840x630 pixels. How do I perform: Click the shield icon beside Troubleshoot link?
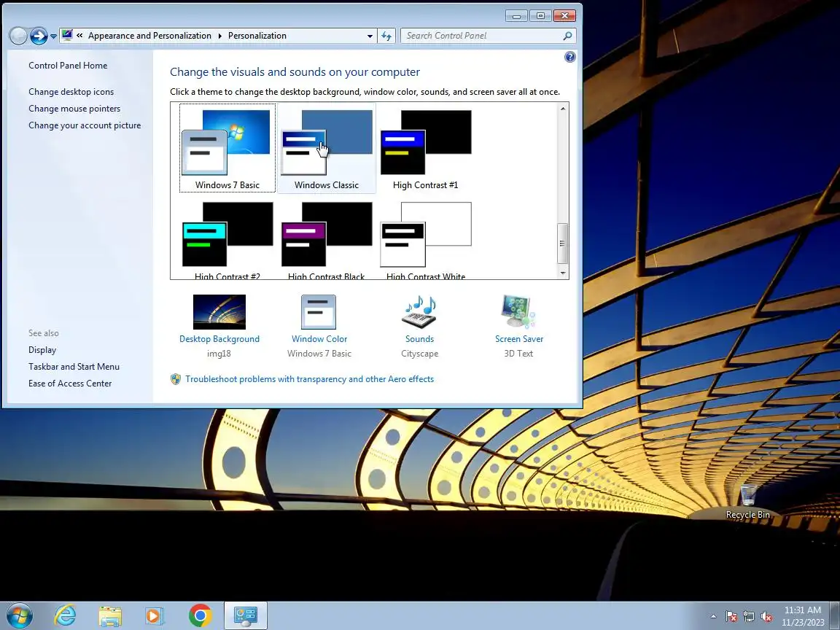pyautogui.click(x=176, y=379)
